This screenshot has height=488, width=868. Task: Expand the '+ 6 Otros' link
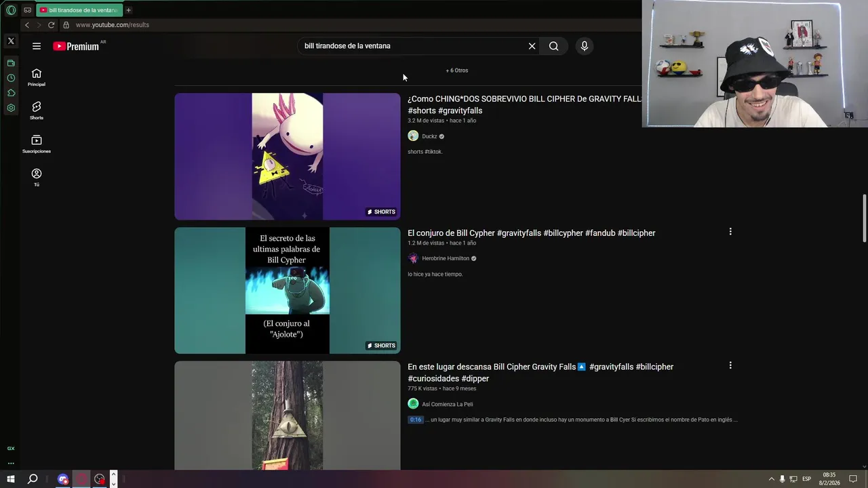click(457, 70)
